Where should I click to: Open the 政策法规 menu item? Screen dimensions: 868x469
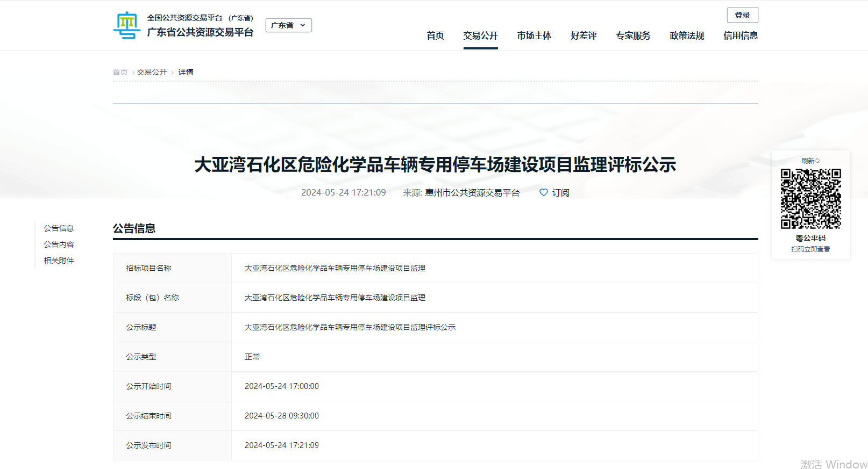687,35
